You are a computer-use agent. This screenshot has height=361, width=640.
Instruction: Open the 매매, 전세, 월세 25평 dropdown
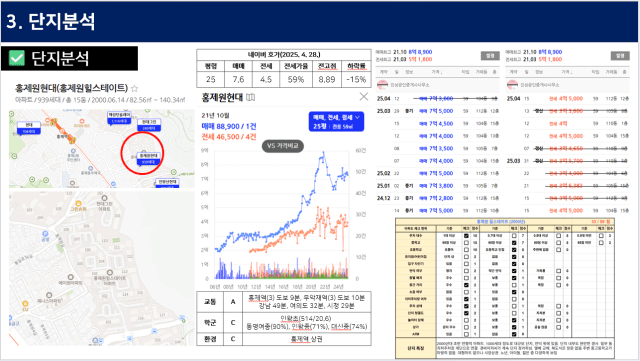click(x=336, y=122)
